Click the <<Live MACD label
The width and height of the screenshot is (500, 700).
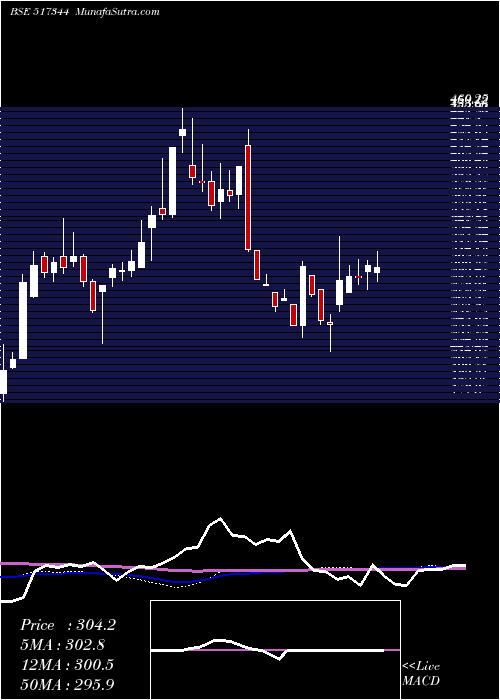coord(421,673)
